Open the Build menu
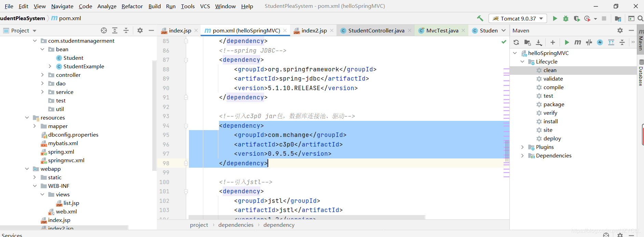Screen dimensions: 644x237 [154, 6]
